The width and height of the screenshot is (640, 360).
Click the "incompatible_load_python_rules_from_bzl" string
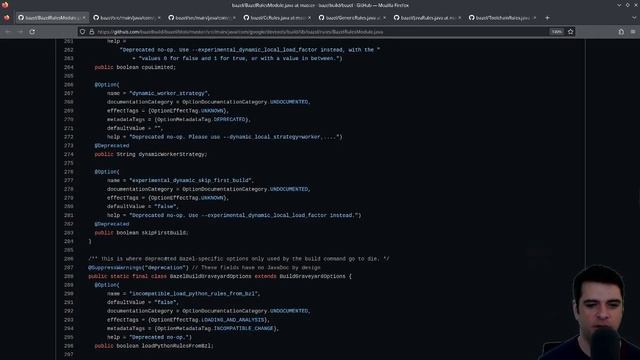coord(194,293)
